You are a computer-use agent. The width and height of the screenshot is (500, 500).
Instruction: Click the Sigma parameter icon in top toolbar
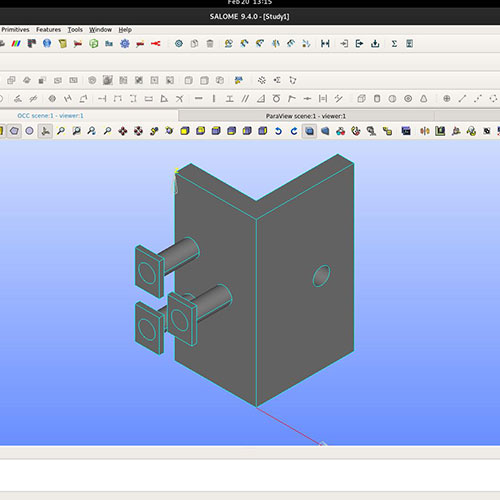click(394, 44)
